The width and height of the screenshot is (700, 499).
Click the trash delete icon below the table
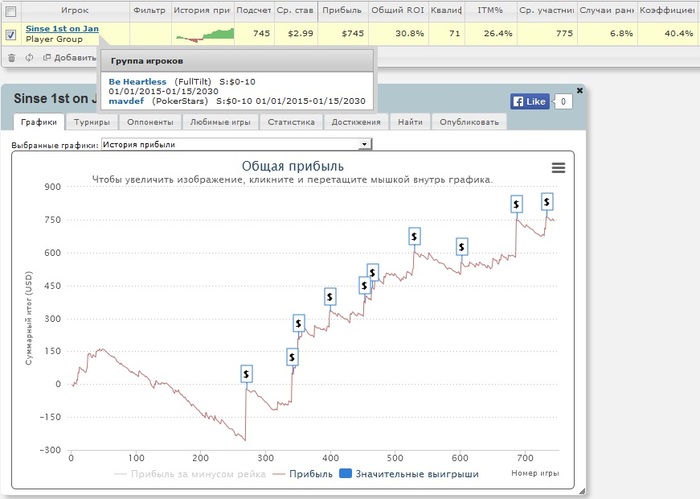click(12, 58)
